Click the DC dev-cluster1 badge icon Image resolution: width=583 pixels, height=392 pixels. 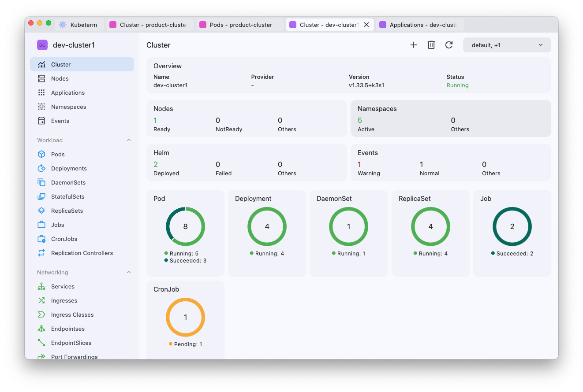[x=42, y=45]
